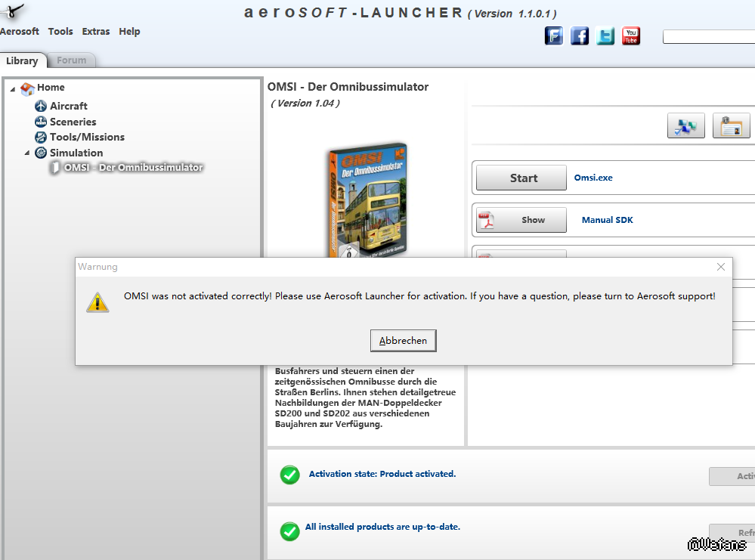Viewport: 755px width, 560px height.
Task: Click the yellow warning triangle icon
Action: [97, 302]
